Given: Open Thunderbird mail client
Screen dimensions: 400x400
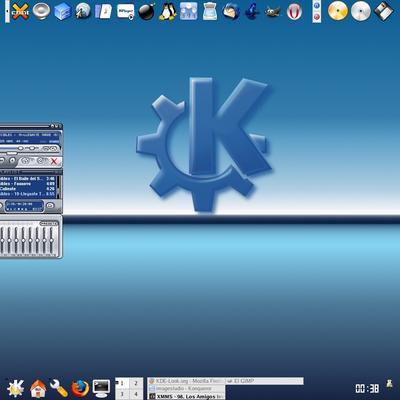Looking at the screenshot, I should (x=231, y=11).
